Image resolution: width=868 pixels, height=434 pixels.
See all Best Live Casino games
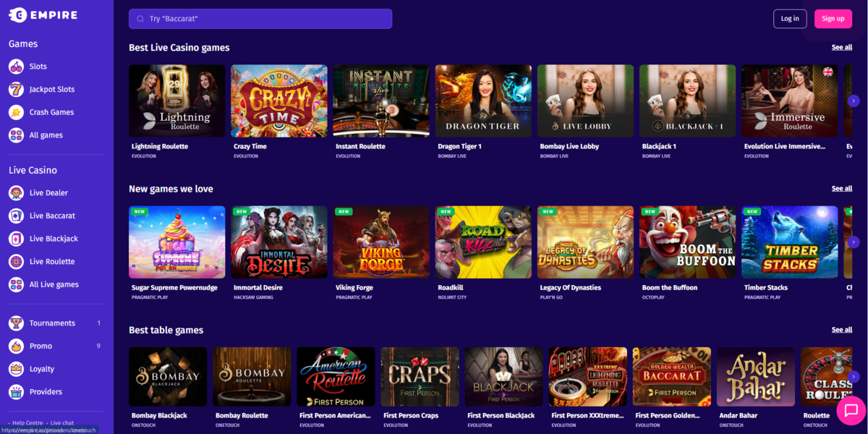click(842, 47)
